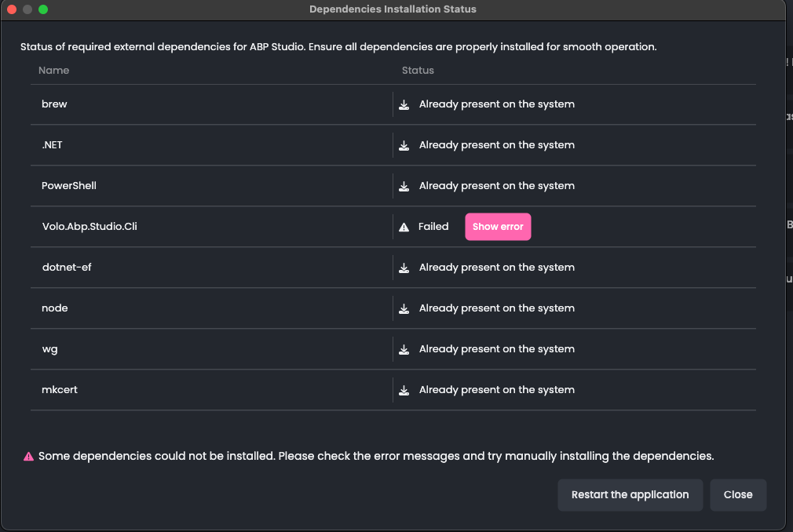Click the mkcert status download icon
Screen dimensions: 793x532
pyautogui.click(x=404, y=390)
